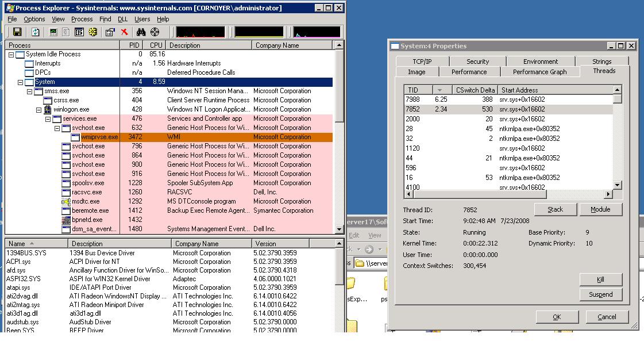
Task: Click the Kill button for the thread
Action: point(600,279)
